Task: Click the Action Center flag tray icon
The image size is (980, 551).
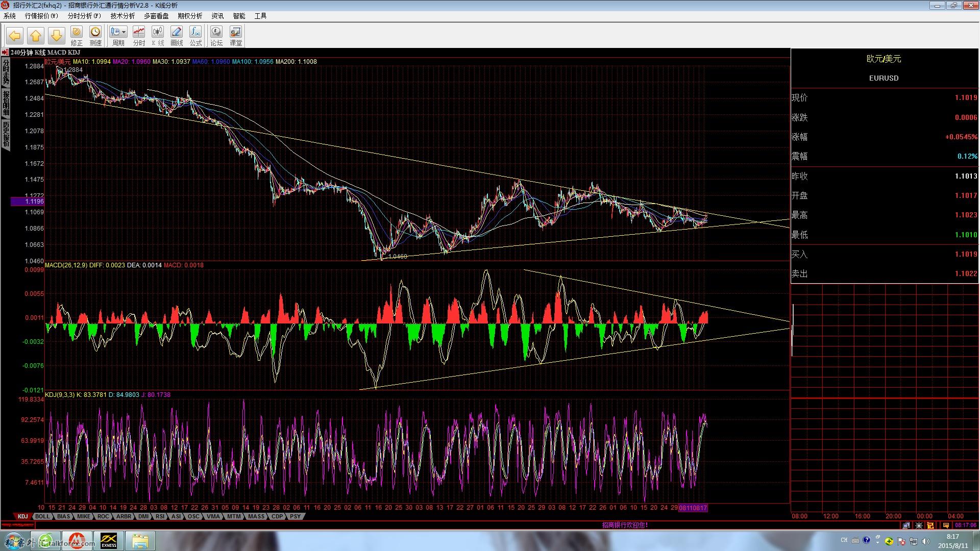Action: click(901, 541)
